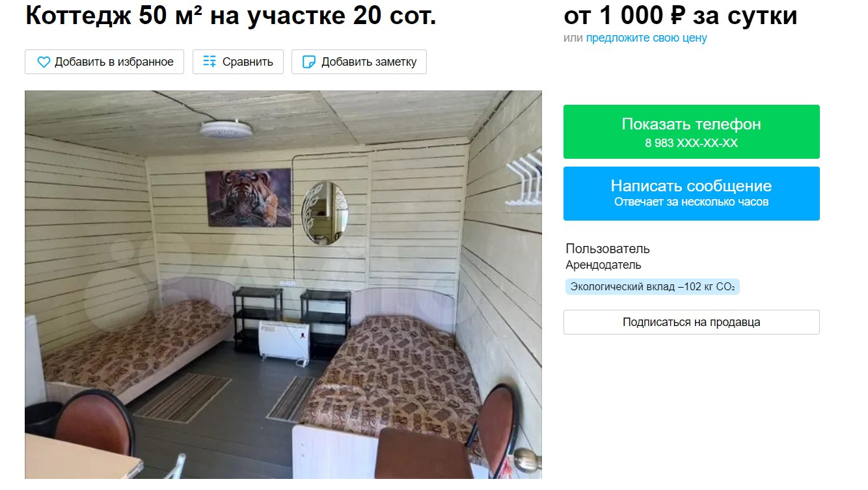Image resolution: width=868 pixels, height=490 pixels.
Task: Click the oval mirror in the photo
Action: 325,212
